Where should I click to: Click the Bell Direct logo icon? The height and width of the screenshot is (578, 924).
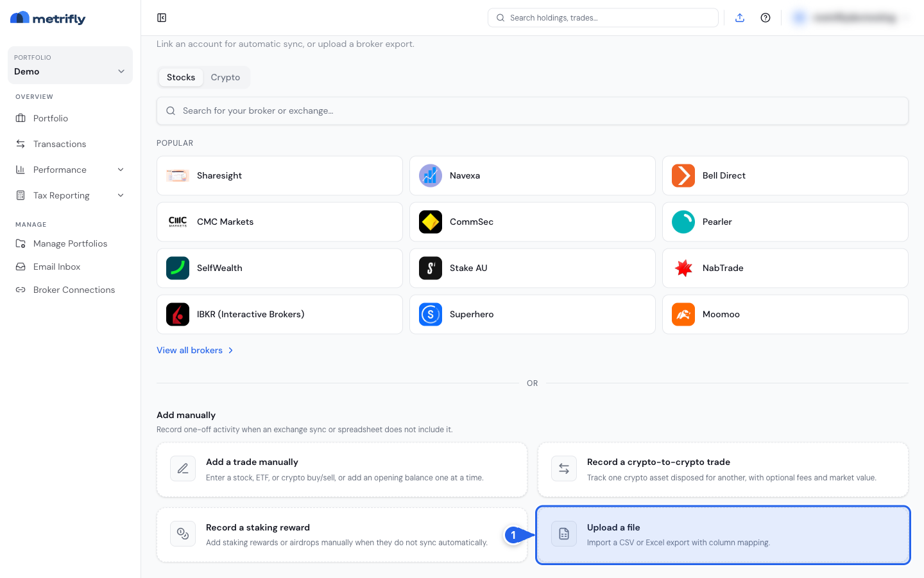tap(683, 175)
